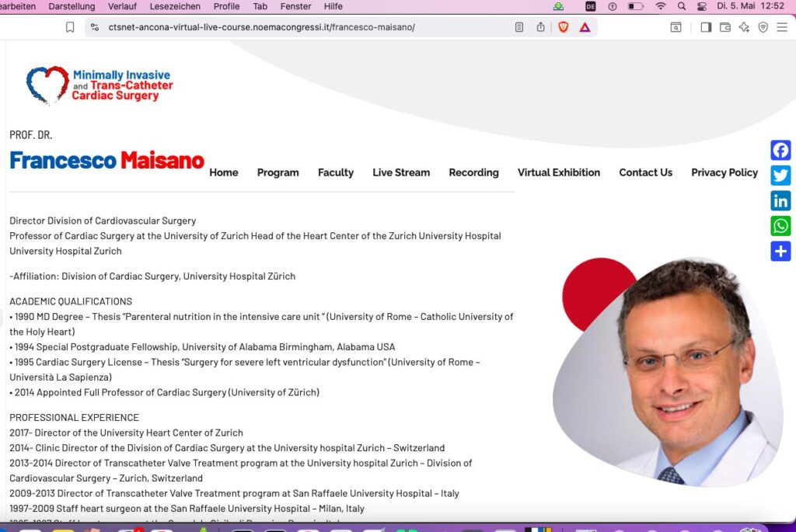
Task: Open Leo AI sparkle icon
Action: coord(744,27)
